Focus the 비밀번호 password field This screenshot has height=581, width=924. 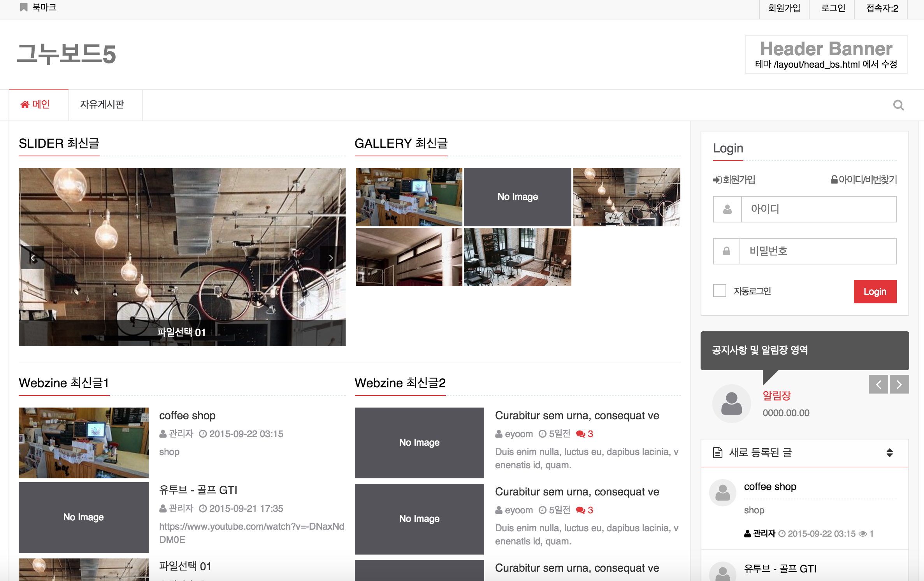tap(817, 251)
